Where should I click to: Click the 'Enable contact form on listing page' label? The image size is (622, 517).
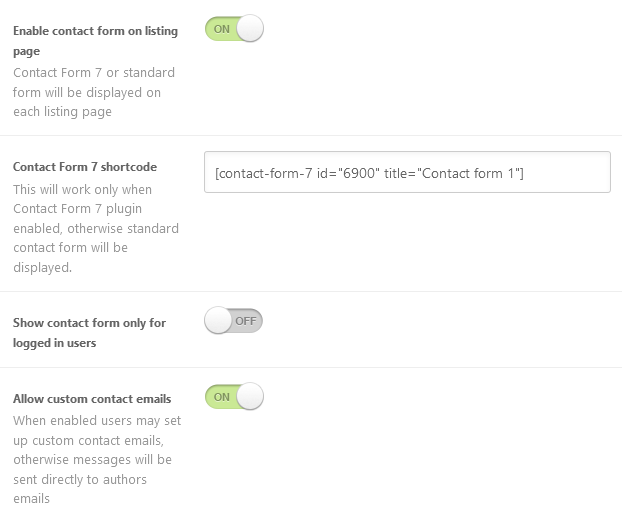point(95,41)
